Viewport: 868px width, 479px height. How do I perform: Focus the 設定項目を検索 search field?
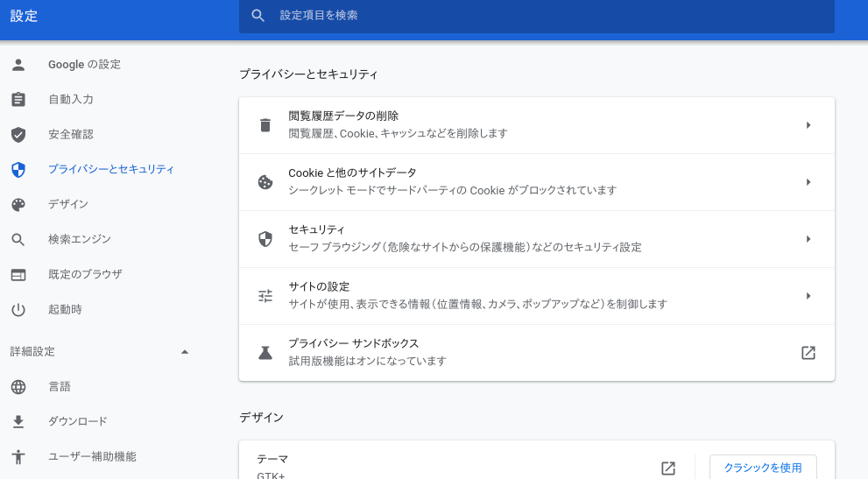(536, 16)
